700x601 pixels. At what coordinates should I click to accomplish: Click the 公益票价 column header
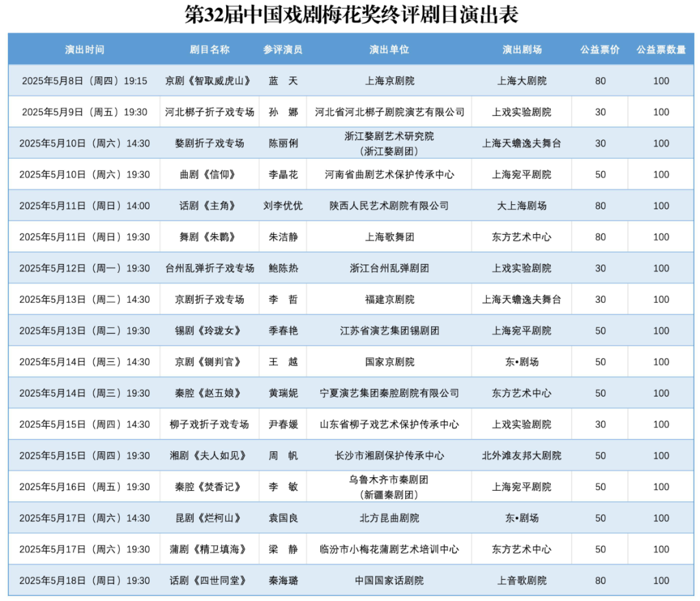600,49
